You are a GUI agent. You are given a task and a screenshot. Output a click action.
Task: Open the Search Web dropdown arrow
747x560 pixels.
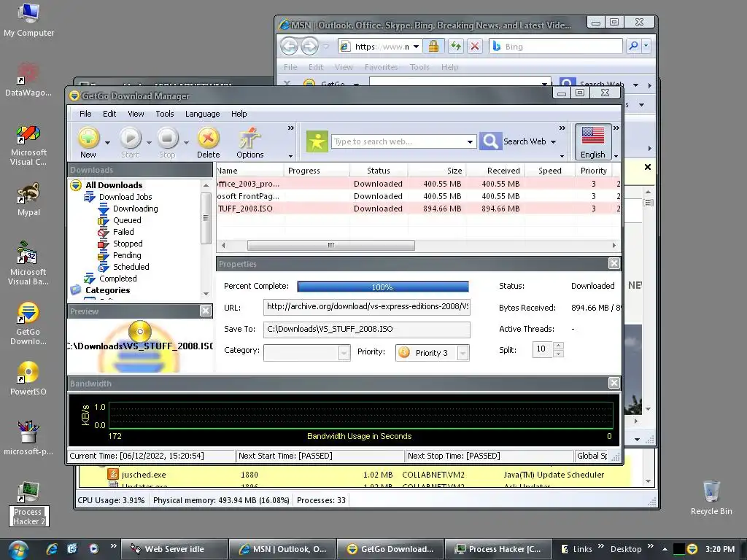point(554,142)
